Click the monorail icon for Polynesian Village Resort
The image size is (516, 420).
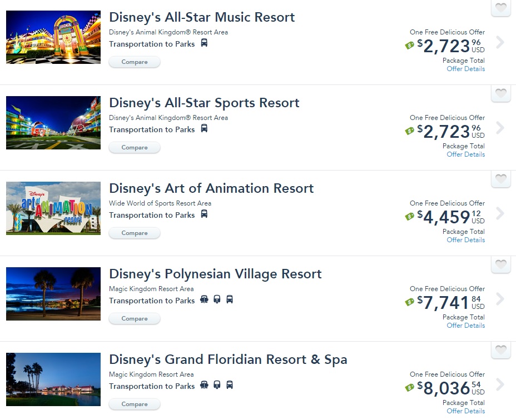[x=217, y=301]
